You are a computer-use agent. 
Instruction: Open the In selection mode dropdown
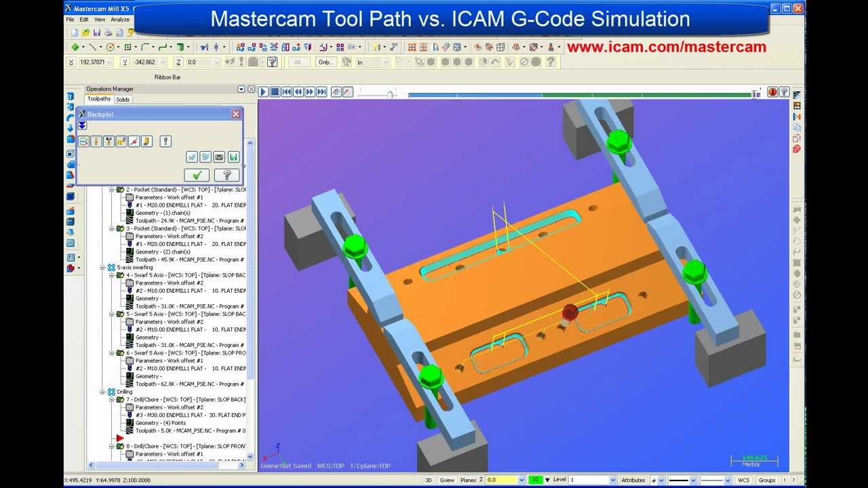386,62
